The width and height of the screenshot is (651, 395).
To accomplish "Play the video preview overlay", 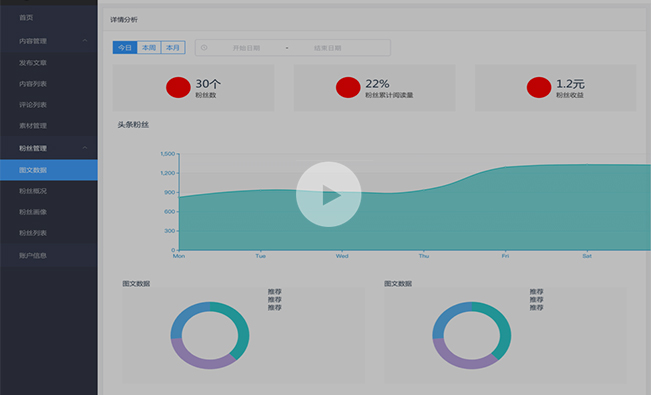I will click(328, 194).
